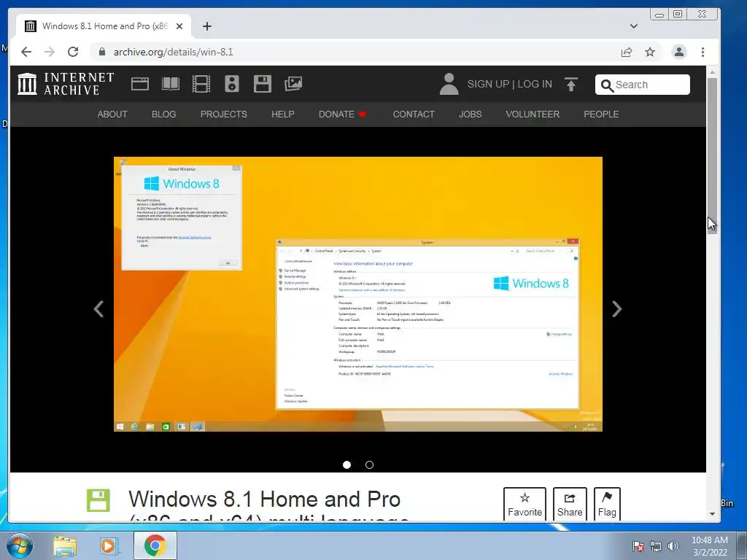Show the next carousel image
This screenshot has width=747, height=560.
pos(616,309)
